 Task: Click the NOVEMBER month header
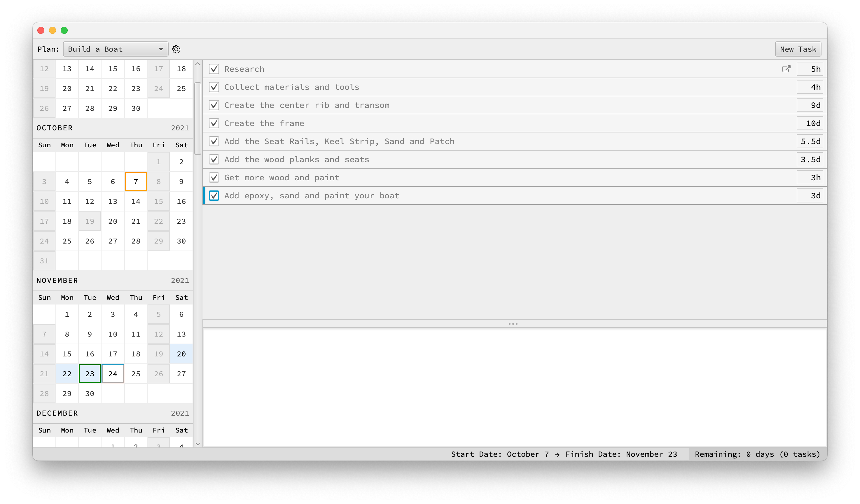click(x=57, y=281)
